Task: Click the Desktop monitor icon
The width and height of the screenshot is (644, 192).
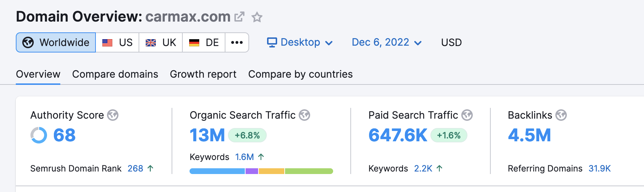Action: (272, 42)
